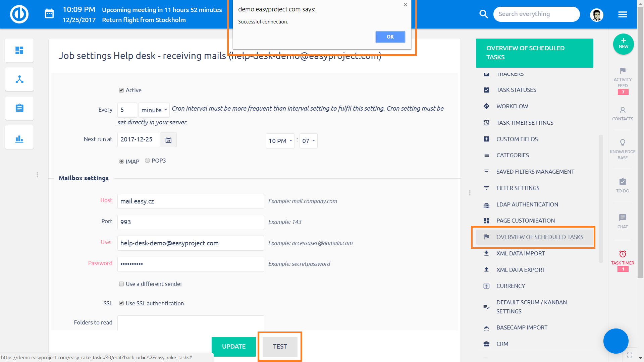Click the Host input field
Screen dimensions: 644x362
point(191,201)
